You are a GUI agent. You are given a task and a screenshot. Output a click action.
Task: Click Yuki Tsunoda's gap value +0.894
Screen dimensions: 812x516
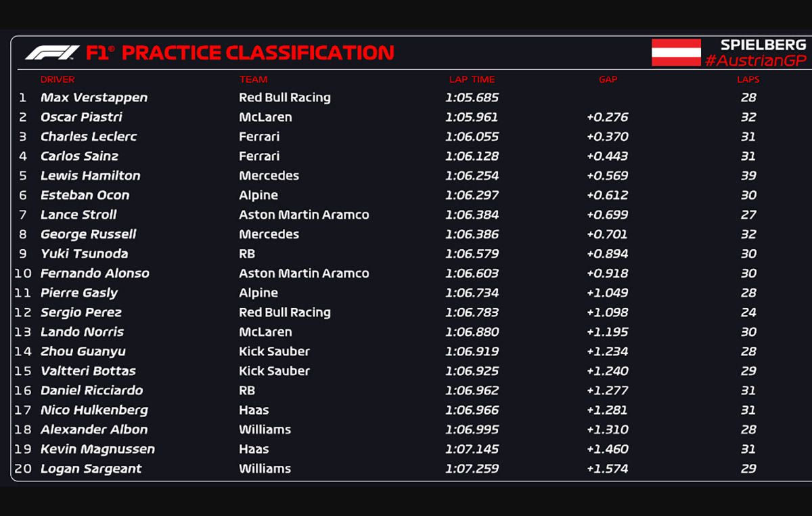608,254
